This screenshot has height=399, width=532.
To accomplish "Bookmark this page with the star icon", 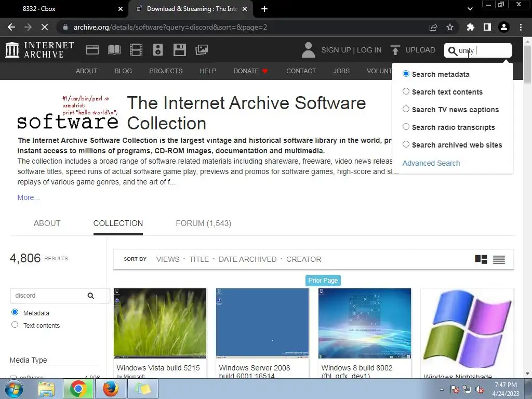I will coord(450,27).
